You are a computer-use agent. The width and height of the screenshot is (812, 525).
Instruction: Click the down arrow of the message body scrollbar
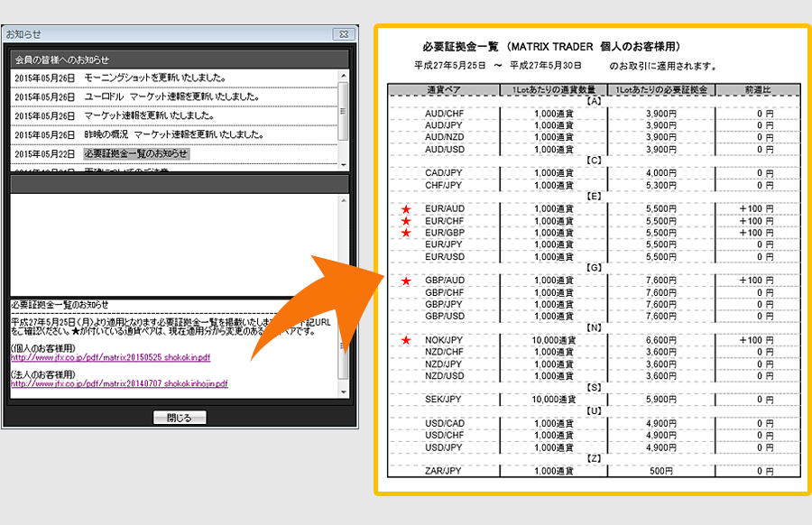click(x=344, y=391)
